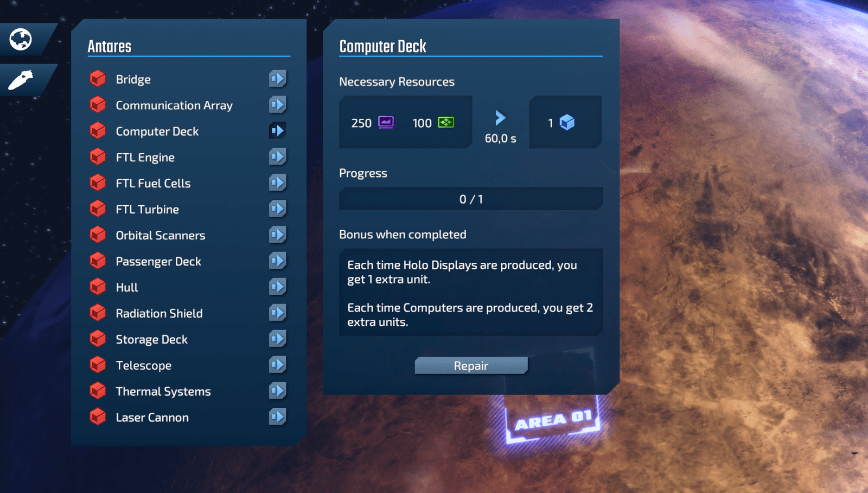This screenshot has width=868, height=493.
Task: Click the blue cube output icon
Action: [x=567, y=122]
